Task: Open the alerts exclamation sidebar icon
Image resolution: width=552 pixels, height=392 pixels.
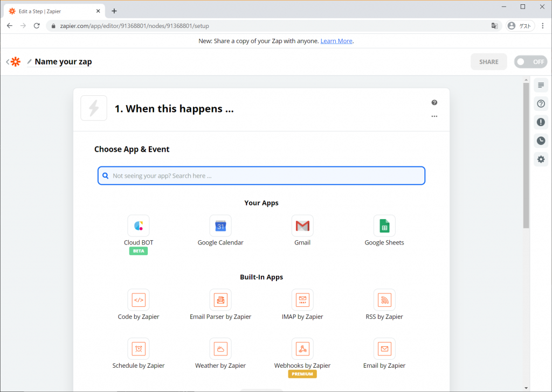Action: [541, 122]
